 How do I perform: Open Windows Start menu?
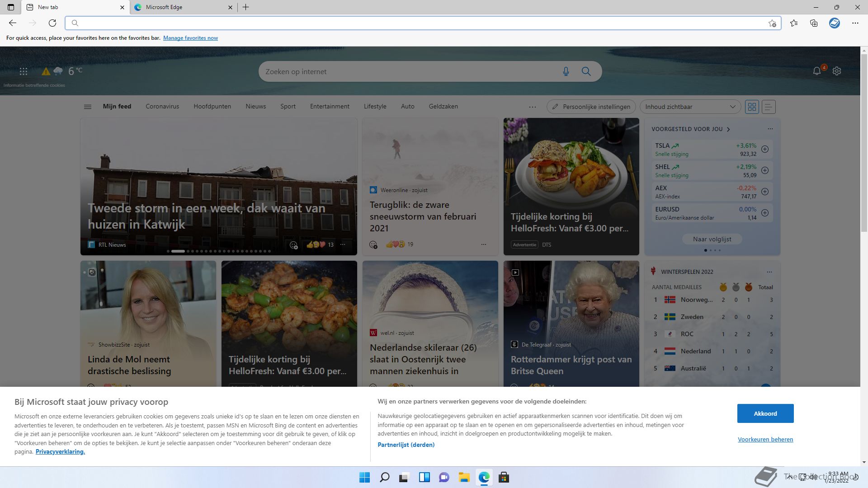(x=364, y=477)
